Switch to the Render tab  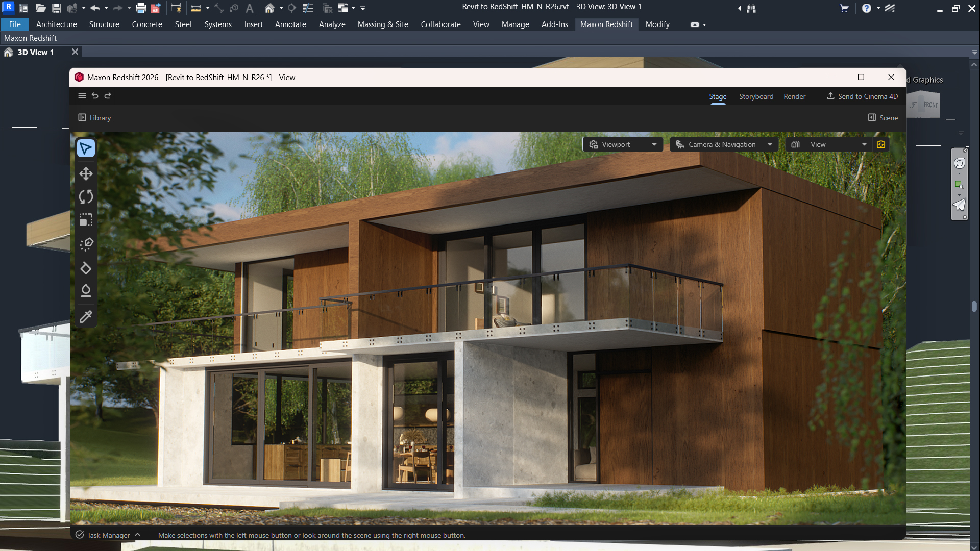click(x=794, y=96)
